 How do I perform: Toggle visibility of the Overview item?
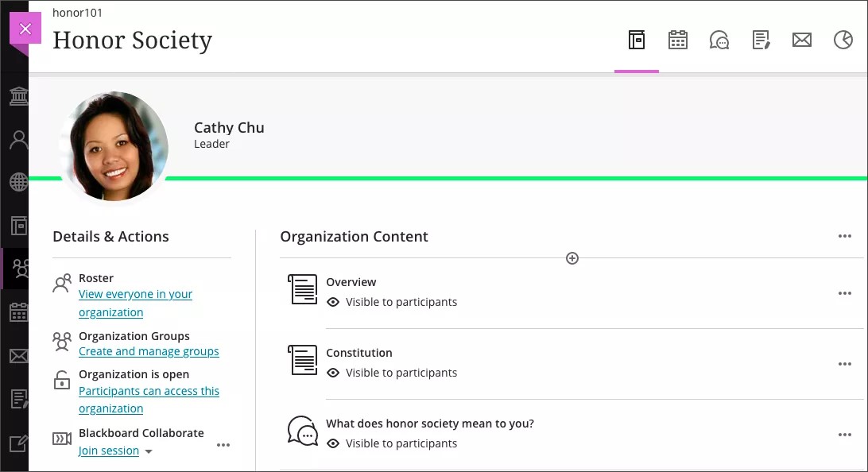coord(333,302)
